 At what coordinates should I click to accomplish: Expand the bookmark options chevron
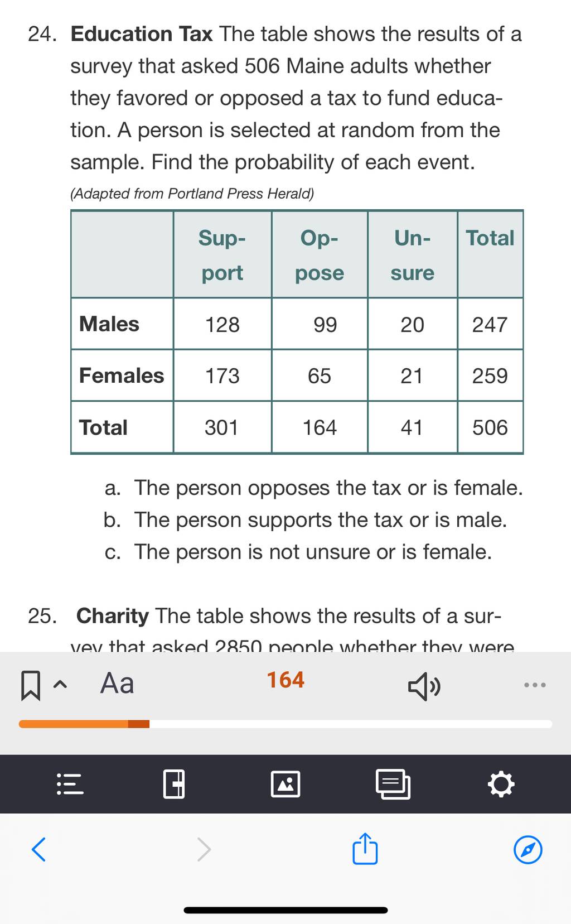point(61,685)
